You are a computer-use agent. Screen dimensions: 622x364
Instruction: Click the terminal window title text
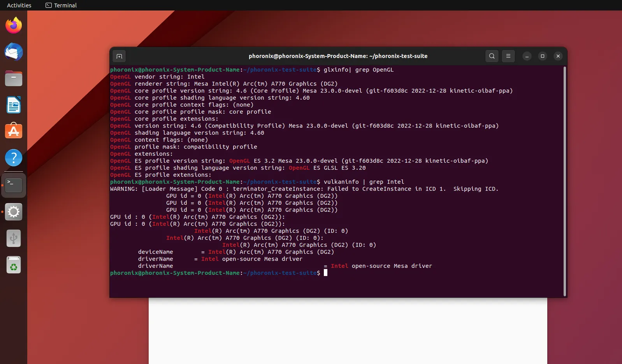pyautogui.click(x=338, y=56)
